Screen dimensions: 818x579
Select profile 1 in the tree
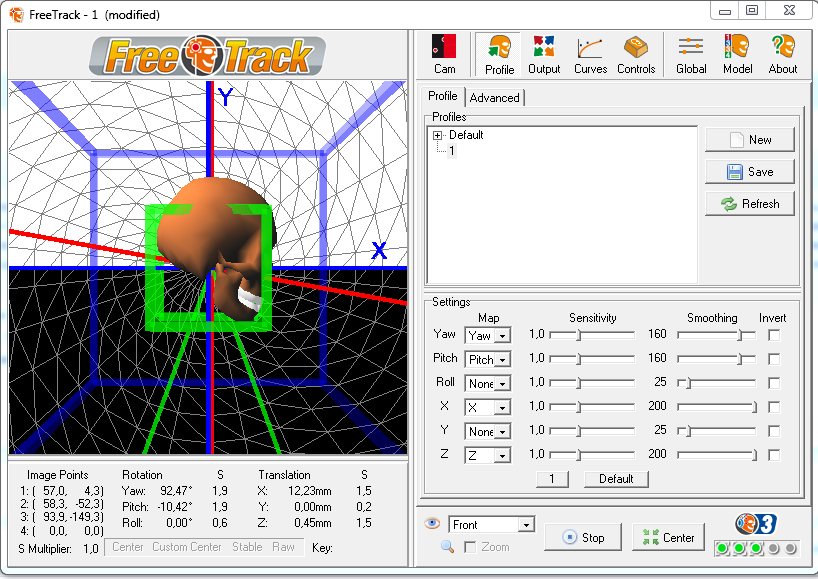tap(452, 151)
